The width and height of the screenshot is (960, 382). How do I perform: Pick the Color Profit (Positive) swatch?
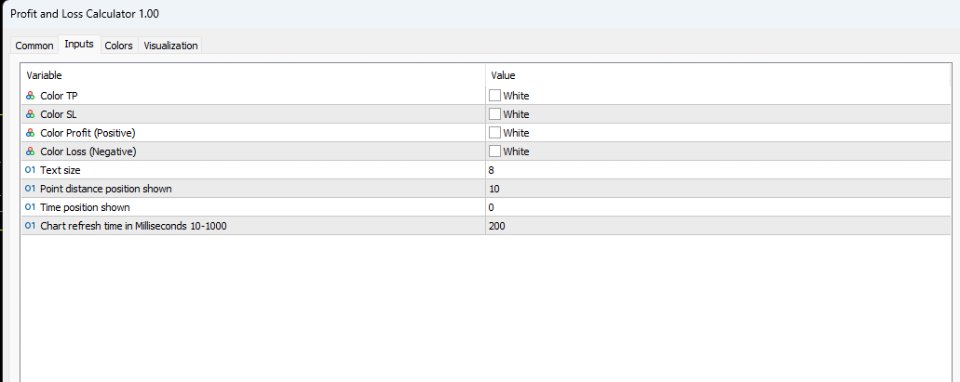click(495, 132)
